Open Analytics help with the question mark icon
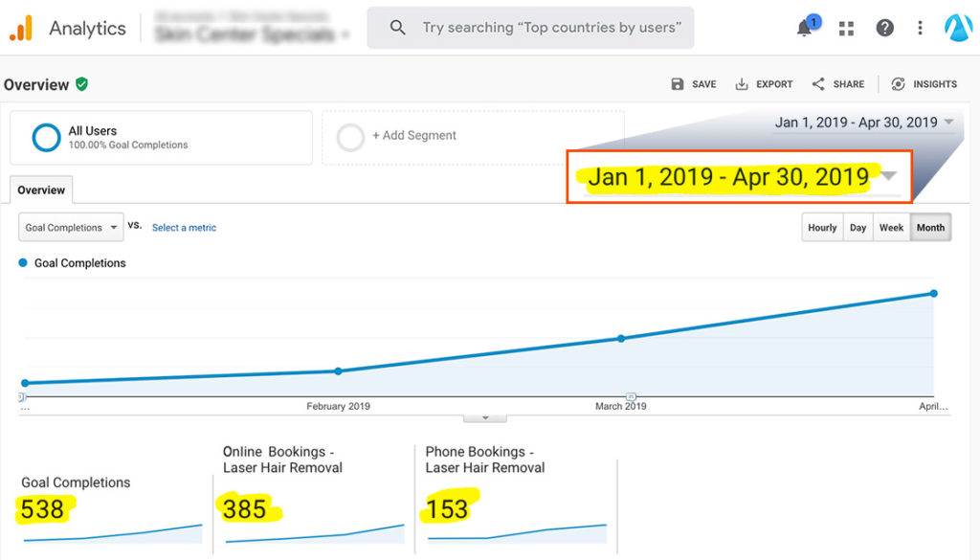980x560 pixels. pos(884,27)
